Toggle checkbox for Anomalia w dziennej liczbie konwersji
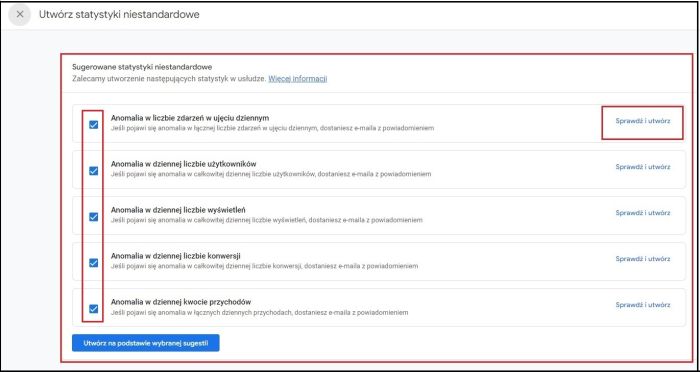This screenshot has height=372, width=700. (x=93, y=263)
